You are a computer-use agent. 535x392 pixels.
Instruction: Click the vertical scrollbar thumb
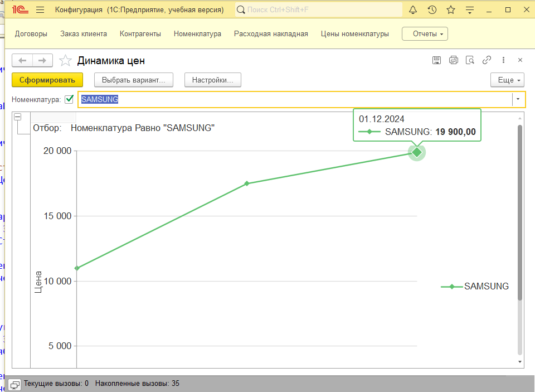pos(520,212)
